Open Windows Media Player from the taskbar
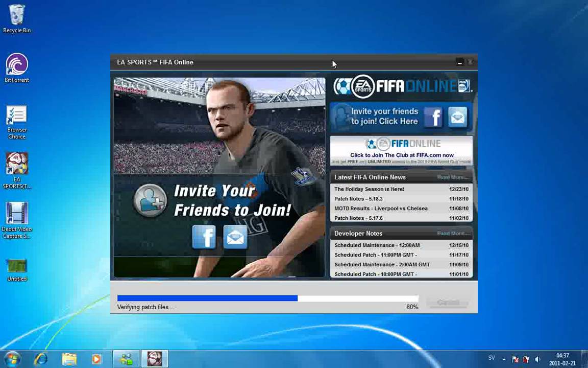 point(96,359)
